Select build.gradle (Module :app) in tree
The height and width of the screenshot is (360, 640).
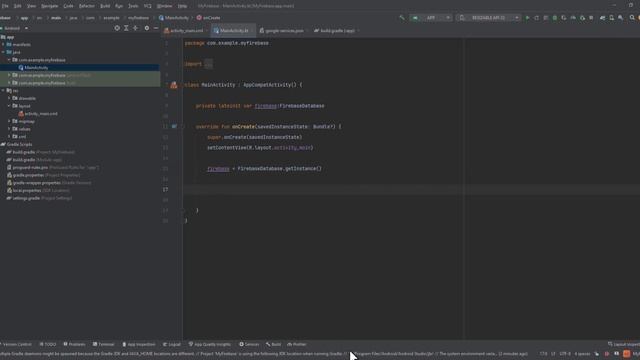(34, 160)
